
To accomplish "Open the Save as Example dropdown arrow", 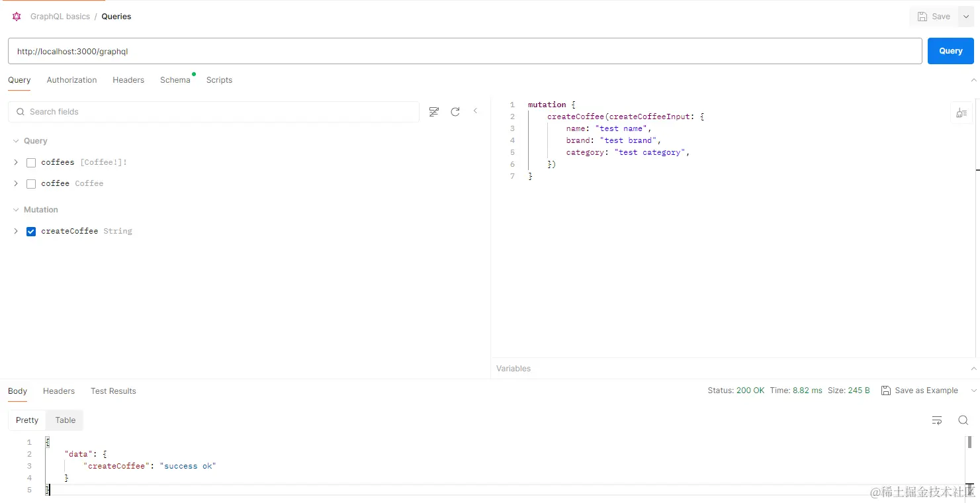I will point(973,391).
